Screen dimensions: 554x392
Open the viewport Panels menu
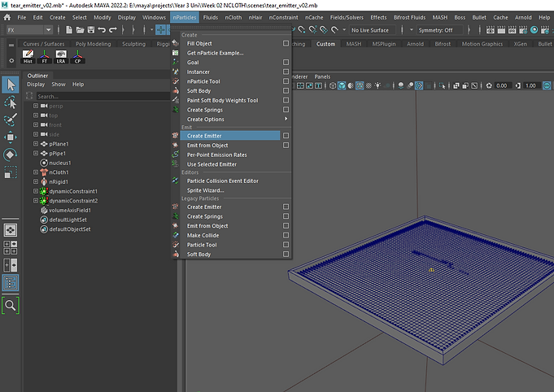pyautogui.click(x=322, y=76)
